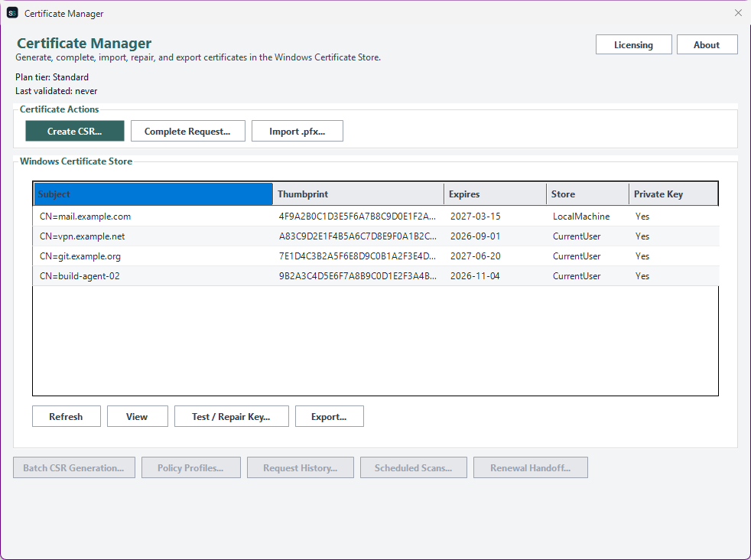
Task: Sort by the Subject column header
Action: 153,194
